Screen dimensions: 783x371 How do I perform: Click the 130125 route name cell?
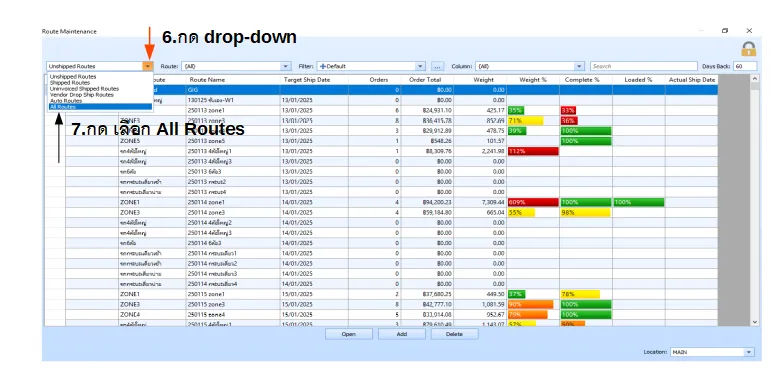tap(233, 100)
